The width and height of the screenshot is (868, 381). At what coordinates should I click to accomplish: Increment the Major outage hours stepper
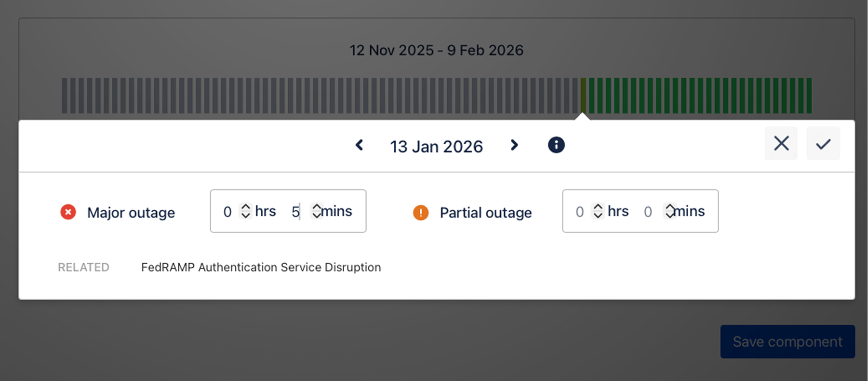point(246,206)
